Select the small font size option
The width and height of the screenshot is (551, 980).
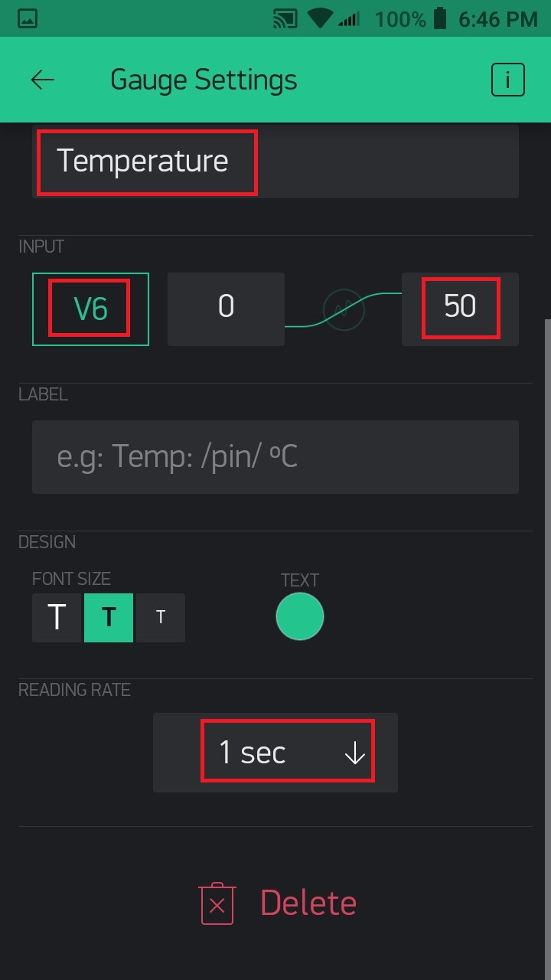160,617
